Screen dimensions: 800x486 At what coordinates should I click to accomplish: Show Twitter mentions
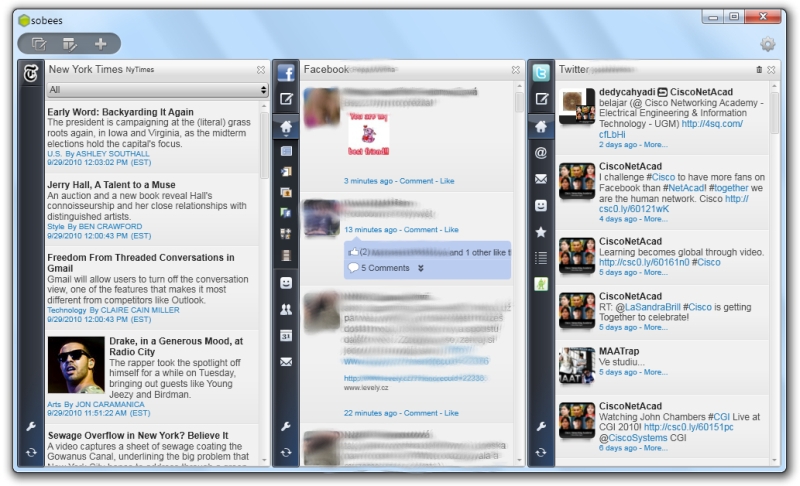[541, 152]
